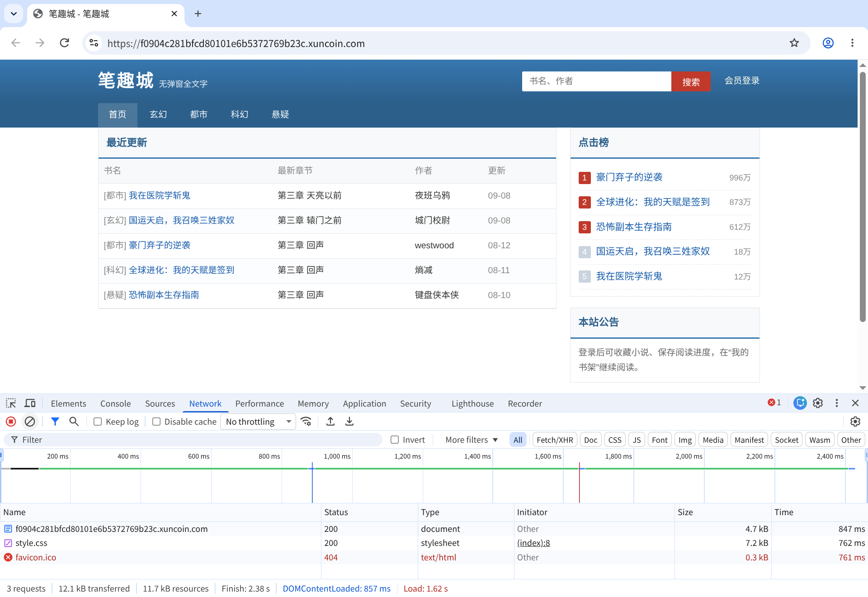The height and width of the screenshot is (597, 868).
Task: Enable the Keep log checkbox
Action: coord(98,422)
